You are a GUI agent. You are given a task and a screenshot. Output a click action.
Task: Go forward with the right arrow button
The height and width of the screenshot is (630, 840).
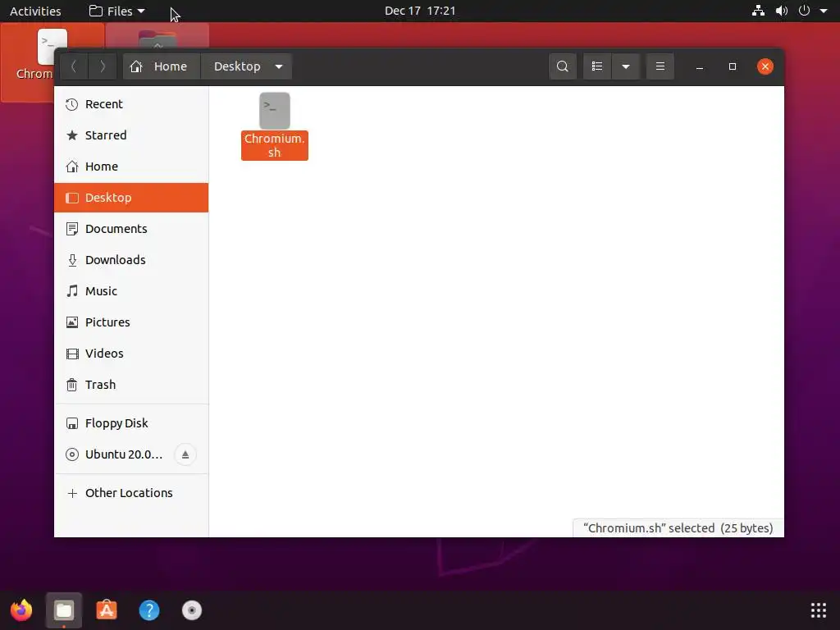(x=103, y=66)
